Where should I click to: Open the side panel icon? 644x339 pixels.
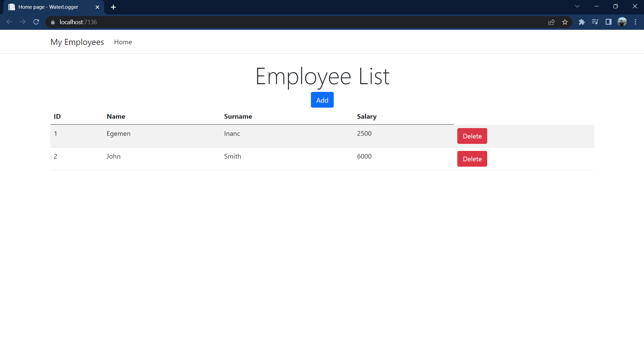pos(609,22)
